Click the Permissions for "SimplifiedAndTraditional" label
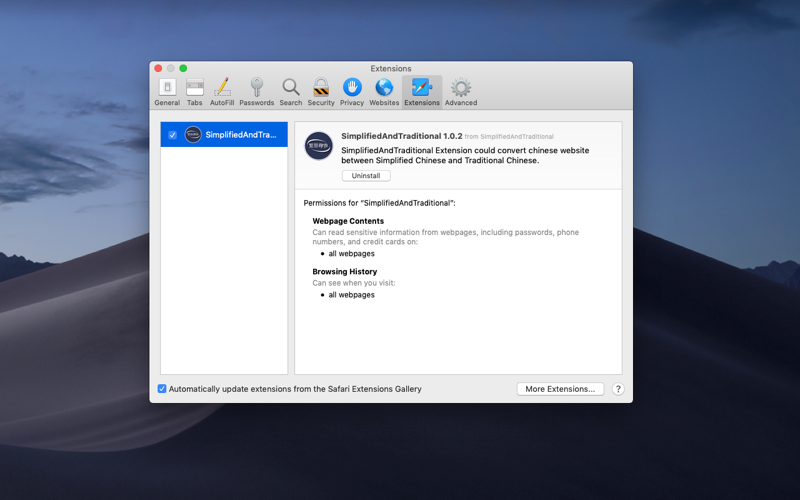Image resolution: width=800 pixels, height=500 pixels. coord(380,203)
